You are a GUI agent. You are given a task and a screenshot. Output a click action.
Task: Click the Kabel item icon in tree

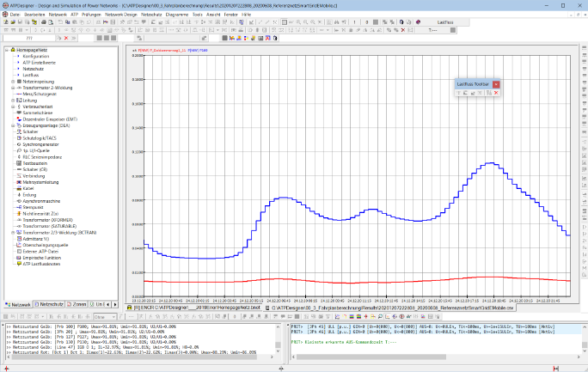pyautogui.click(x=17, y=187)
